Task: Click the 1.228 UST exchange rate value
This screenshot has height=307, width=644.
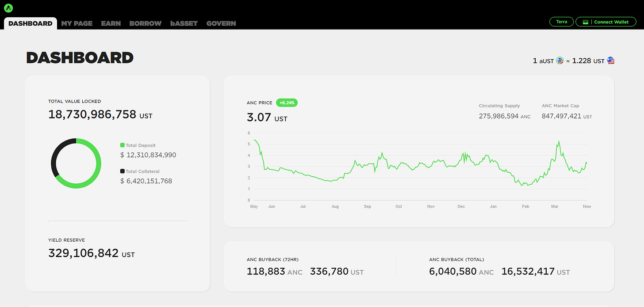Action: [588, 61]
